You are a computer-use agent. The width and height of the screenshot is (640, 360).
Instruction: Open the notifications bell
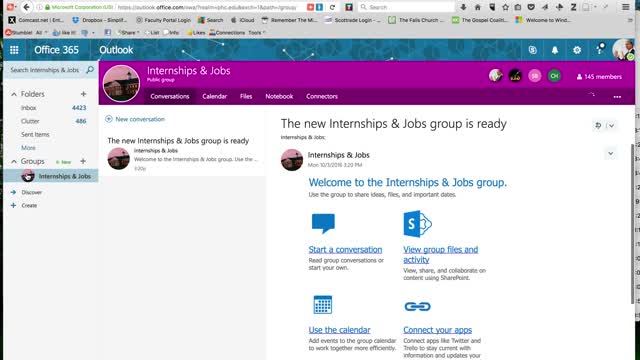tap(555, 50)
